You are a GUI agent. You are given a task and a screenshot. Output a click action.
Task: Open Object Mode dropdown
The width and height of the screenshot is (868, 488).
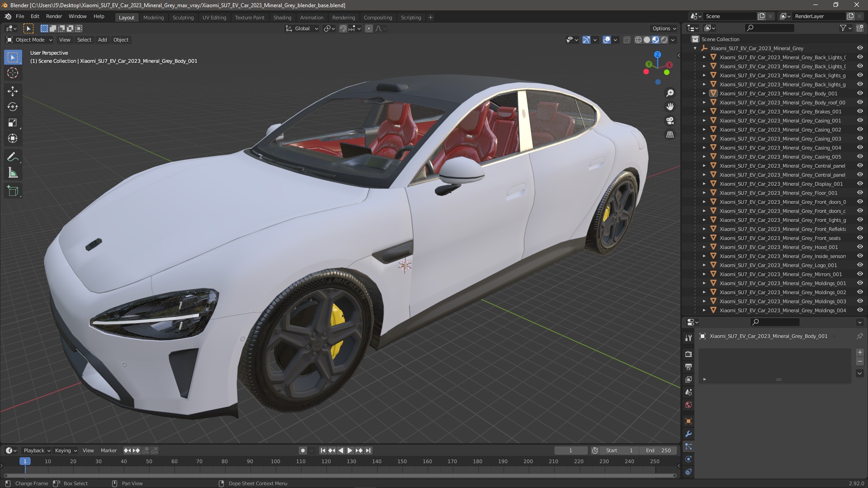coord(29,40)
